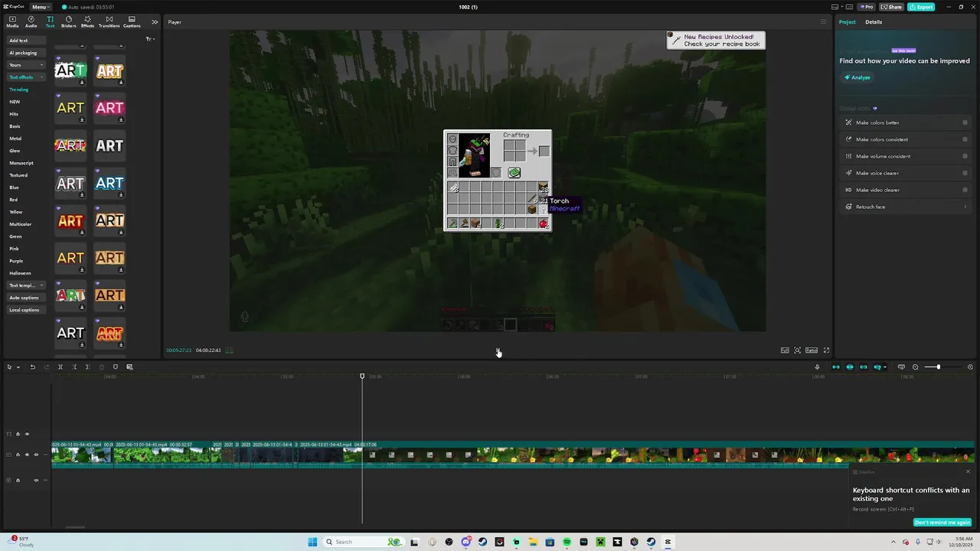
Task: Toggle Make colors better
Action: tap(965, 122)
